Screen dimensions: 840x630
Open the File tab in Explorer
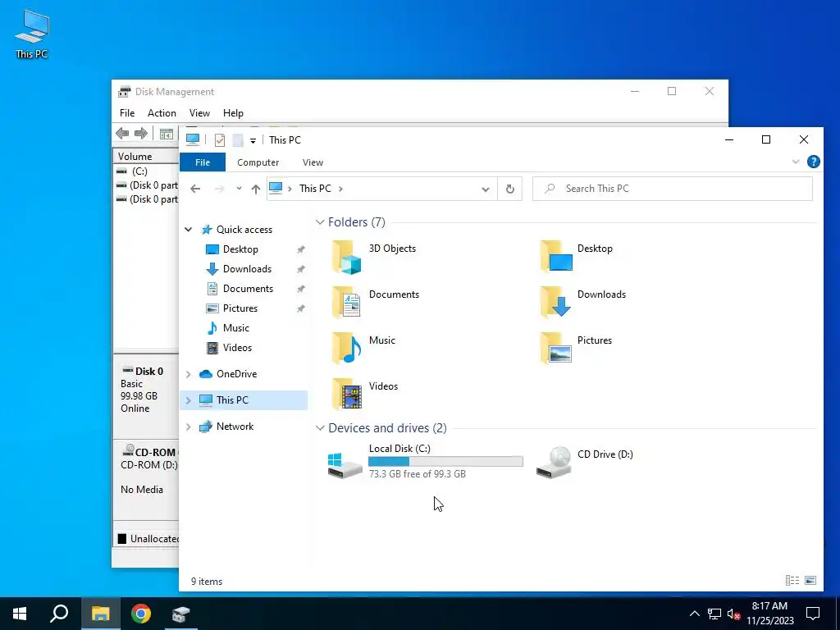(x=203, y=162)
